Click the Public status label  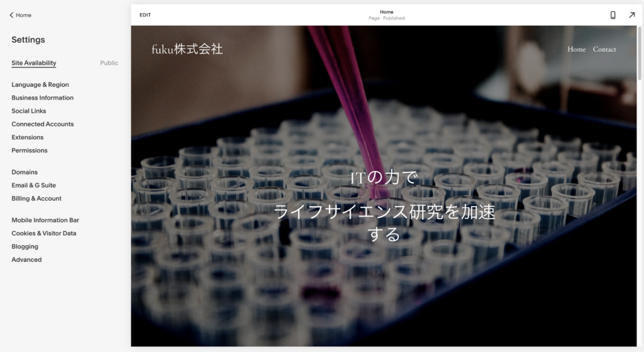[x=109, y=63]
